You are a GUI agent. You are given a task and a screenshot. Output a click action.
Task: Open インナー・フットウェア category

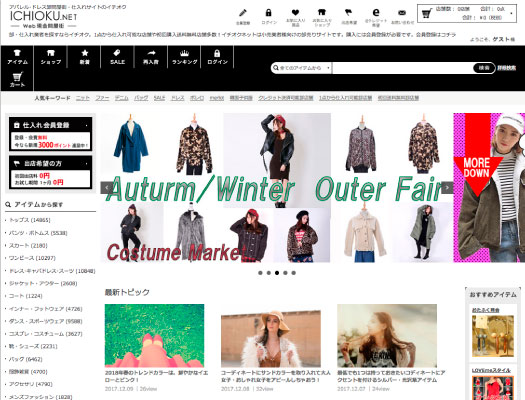click(46, 309)
